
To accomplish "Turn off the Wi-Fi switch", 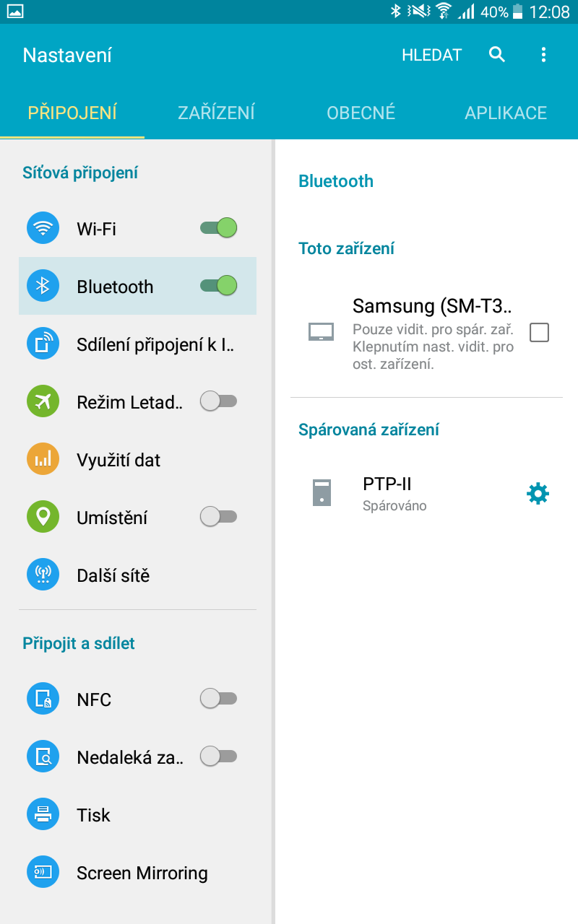I will point(218,228).
